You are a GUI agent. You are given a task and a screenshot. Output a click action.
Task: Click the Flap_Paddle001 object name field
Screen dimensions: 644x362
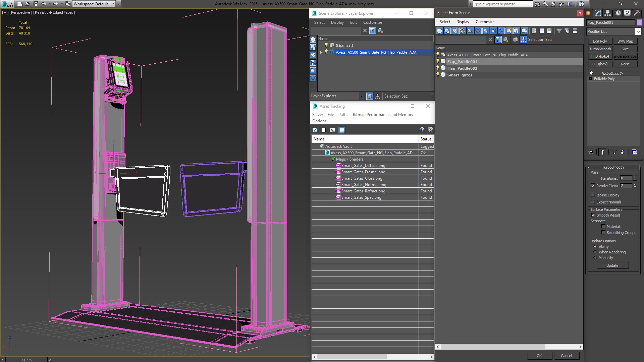coord(611,22)
